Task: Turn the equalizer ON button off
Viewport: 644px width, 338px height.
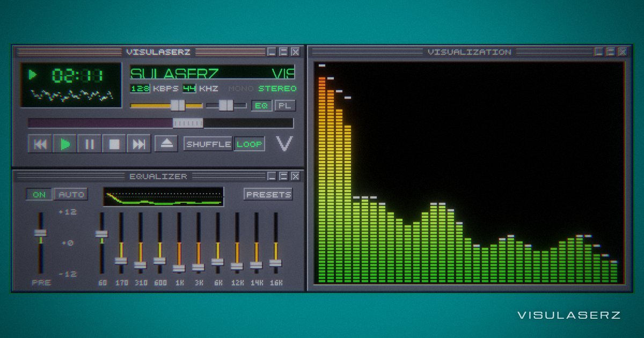Action: [39, 194]
